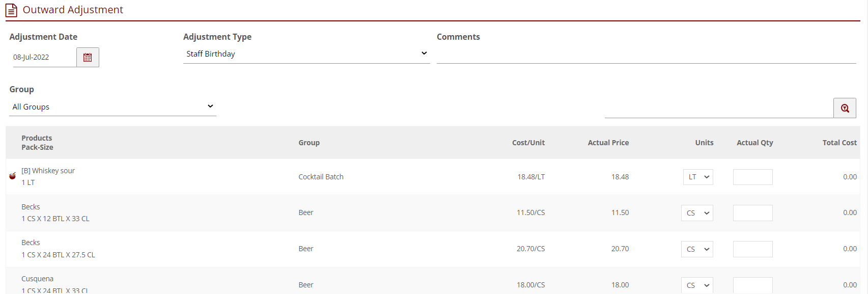
Task: Open units dropdown for Cusquena
Action: [697, 285]
